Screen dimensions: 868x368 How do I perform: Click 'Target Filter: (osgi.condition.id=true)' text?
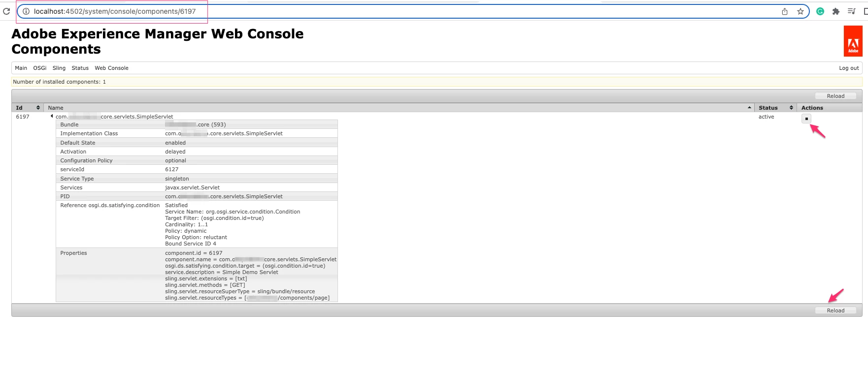[x=214, y=218]
